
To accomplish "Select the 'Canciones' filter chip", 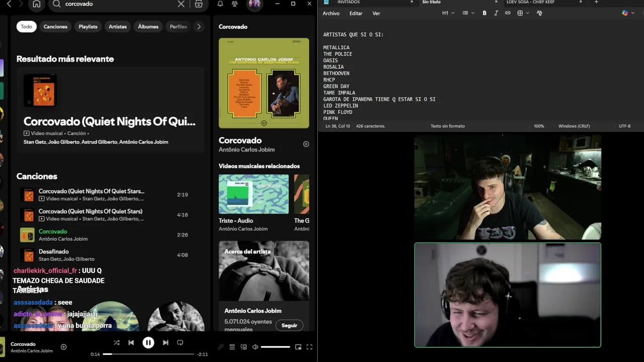I will point(55,27).
